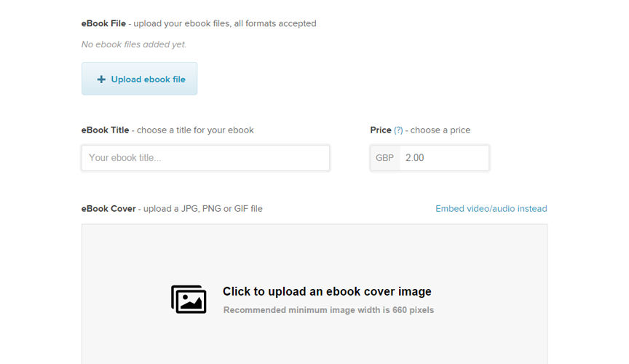Click the eBook Title field label
Image resolution: width=629 pixels, height=364 pixels.
pos(105,130)
